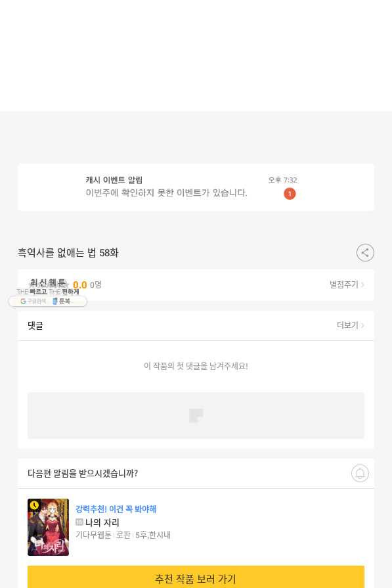Expand comments with 더보기

347,325
